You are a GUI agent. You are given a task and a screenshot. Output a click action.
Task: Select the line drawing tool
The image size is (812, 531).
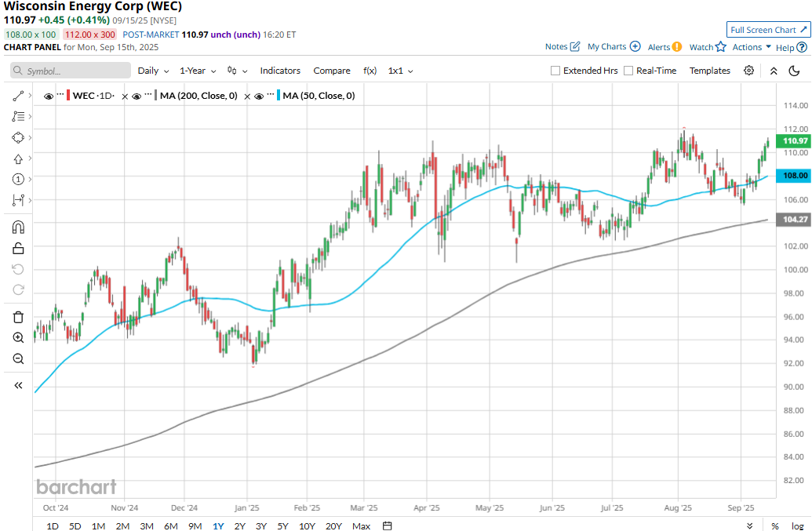(x=18, y=96)
